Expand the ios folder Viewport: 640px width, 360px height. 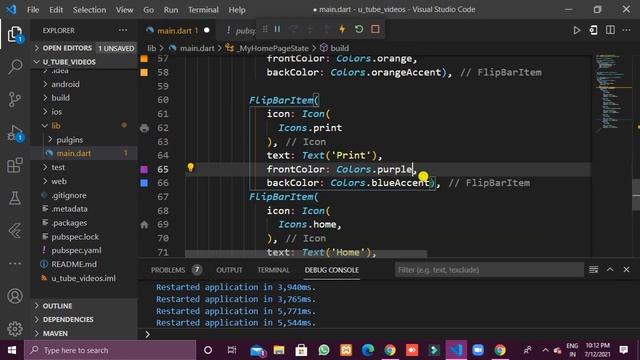[x=56, y=112]
